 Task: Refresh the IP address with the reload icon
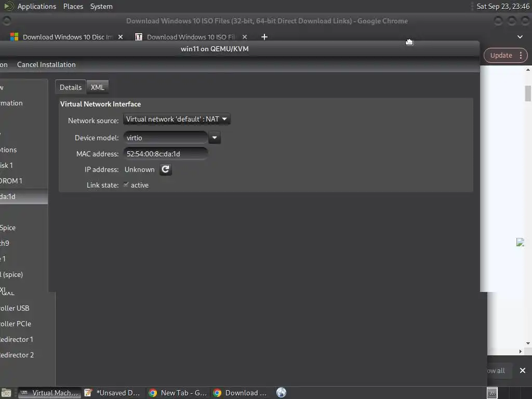click(166, 169)
